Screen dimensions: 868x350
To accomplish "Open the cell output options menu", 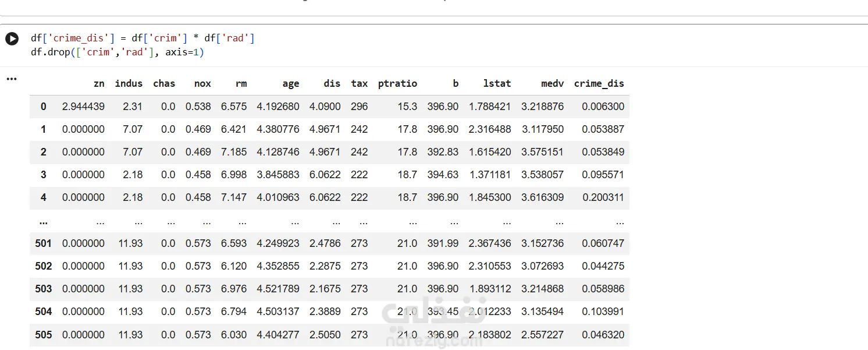I will pos(11,79).
